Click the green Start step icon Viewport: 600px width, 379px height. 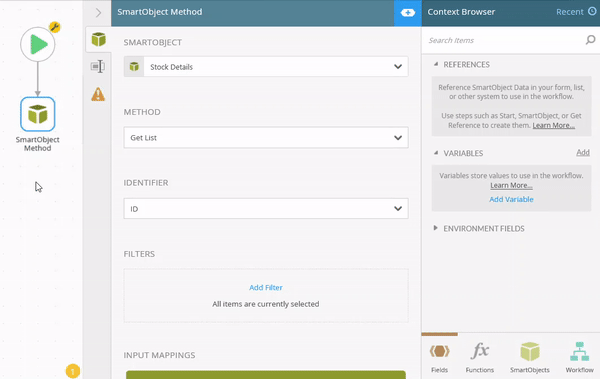38,44
